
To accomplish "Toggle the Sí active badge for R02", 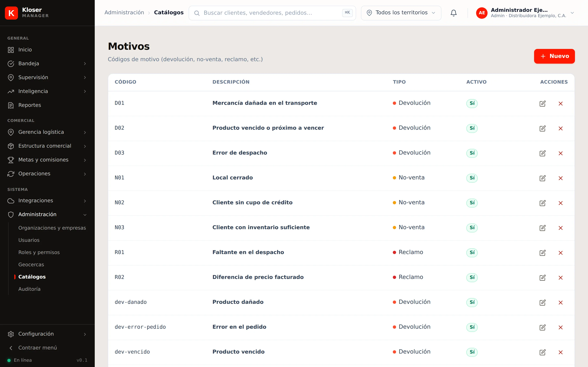I will (472, 277).
